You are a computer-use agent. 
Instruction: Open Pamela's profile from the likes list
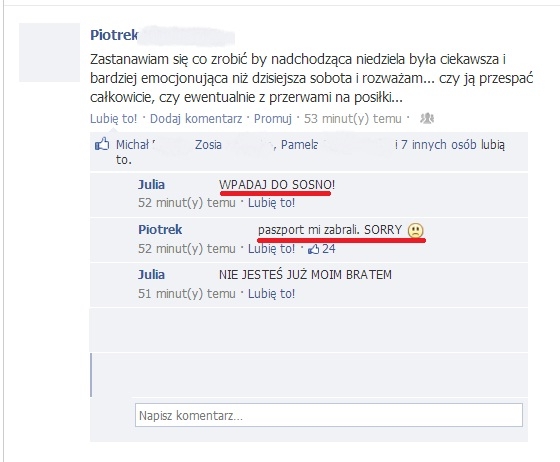tap(299, 145)
